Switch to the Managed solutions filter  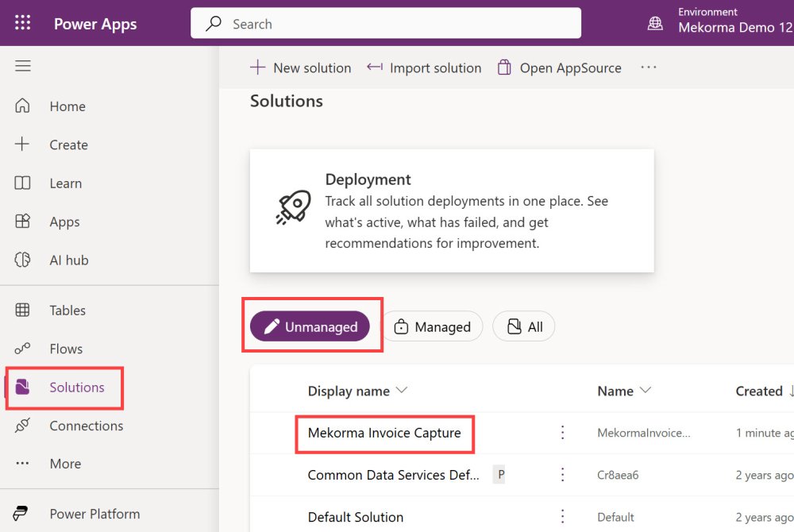click(432, 326)
